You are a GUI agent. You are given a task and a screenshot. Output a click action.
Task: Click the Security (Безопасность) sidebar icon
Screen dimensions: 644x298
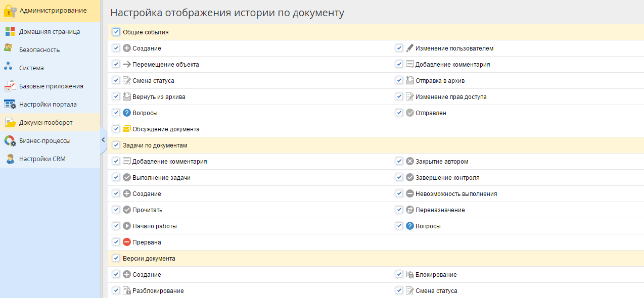(x=9, y=49)
